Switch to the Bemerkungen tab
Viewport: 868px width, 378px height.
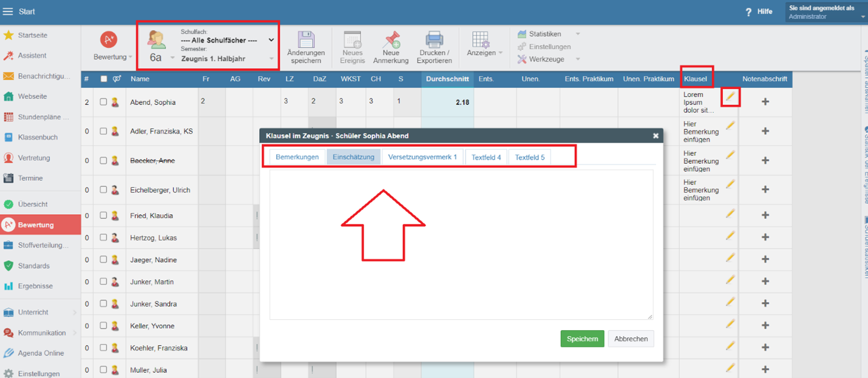click(x=297, y=157)
